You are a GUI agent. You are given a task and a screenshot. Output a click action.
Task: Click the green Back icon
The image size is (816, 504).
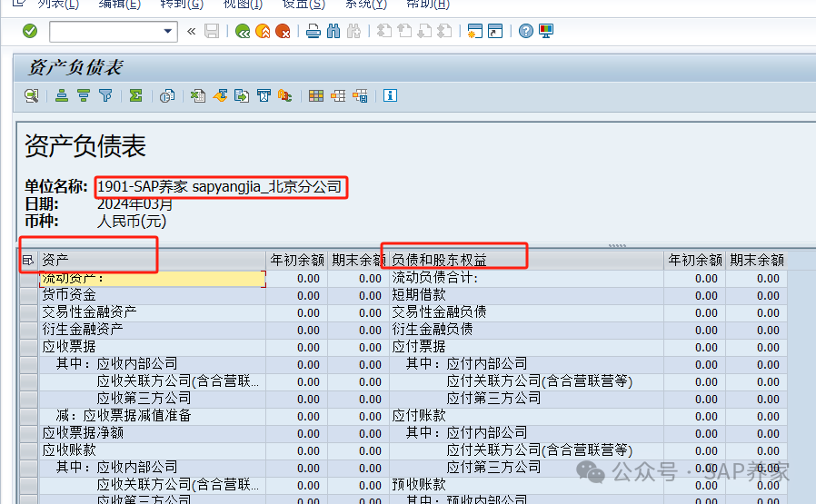[x=243, y=31]
